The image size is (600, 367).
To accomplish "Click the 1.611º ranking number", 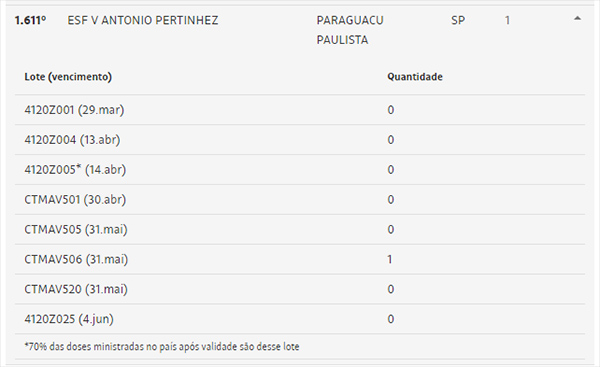I will click(x=30, y=20).
